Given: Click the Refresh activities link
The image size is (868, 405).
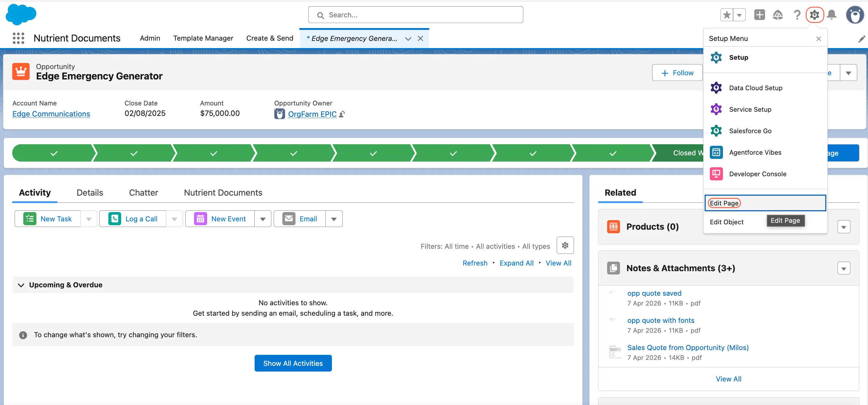Looking at the screenshot, I should pos(475,263).
